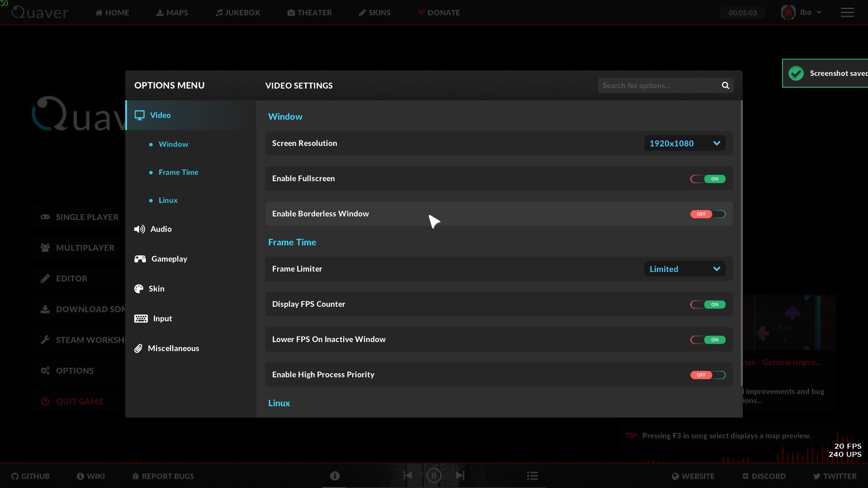Expand the Lbo profile dropdown arrow
The width and height of the screenshot is (868, 488).
[819, 13]
